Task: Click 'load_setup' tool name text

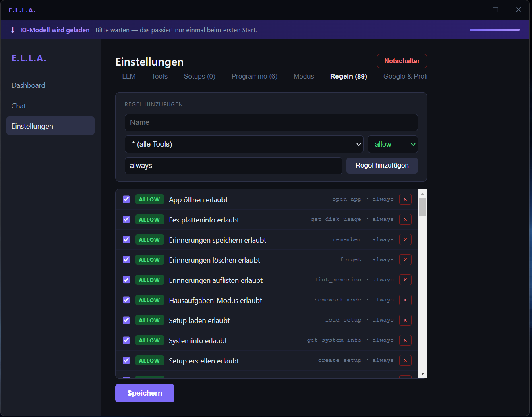Action: click(x=343, y=320)
